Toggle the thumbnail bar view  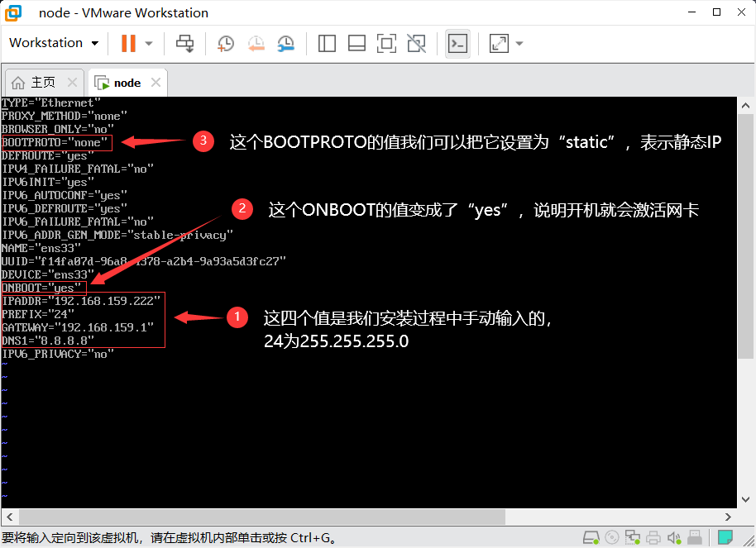point(356,43)
